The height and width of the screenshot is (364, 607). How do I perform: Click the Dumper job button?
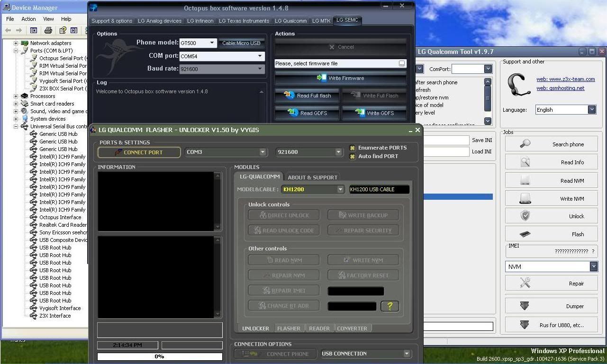click(x=551, y=306)
